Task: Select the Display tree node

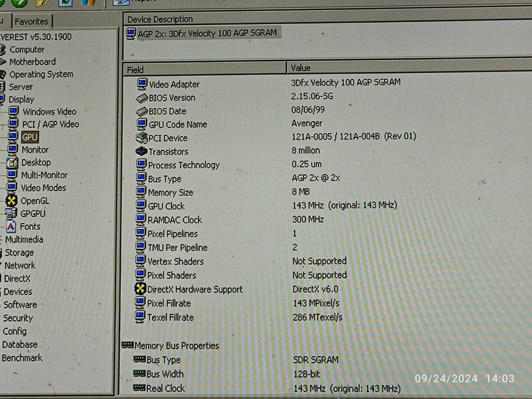Action: coord(21,100)
